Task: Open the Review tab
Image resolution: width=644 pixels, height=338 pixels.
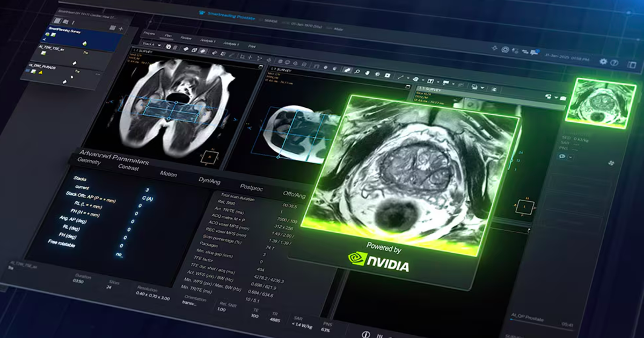Action: (186, 38)
